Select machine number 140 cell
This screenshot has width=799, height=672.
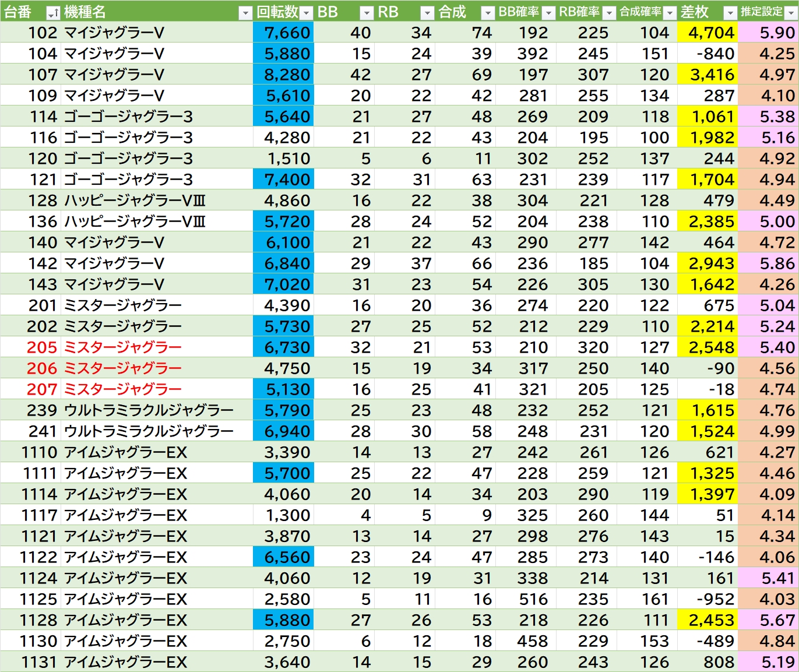coord(30,242)
